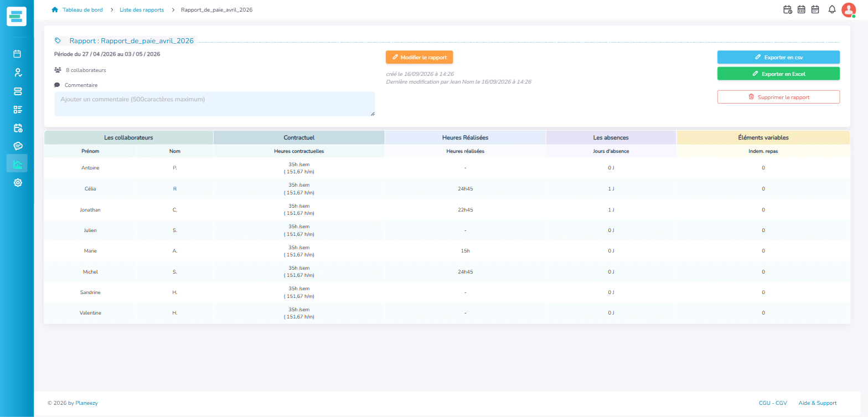
Task: Select the Valentine first-name cell
Action: 90,313
